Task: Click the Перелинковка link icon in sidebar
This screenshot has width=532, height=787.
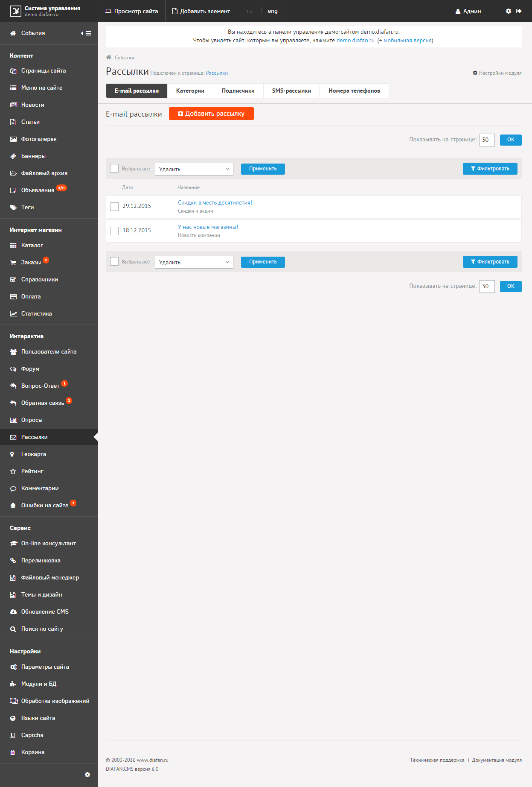Action: (13, 561)
